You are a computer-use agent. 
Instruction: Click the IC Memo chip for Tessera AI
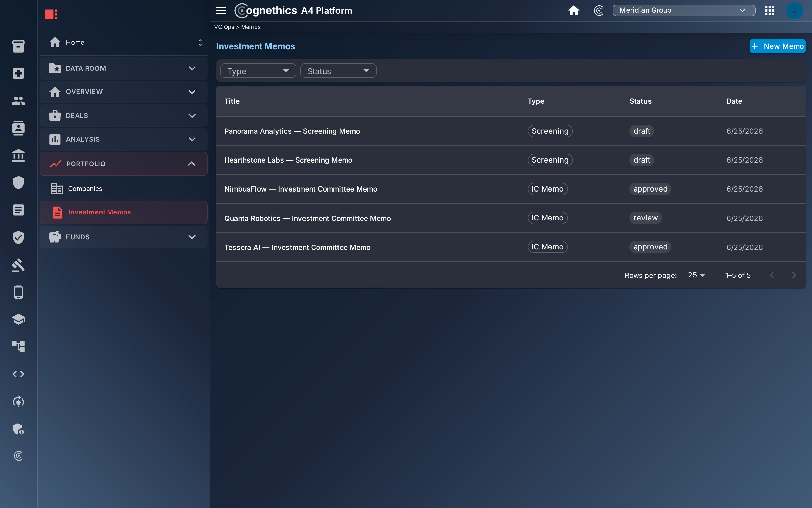point(547,247)
